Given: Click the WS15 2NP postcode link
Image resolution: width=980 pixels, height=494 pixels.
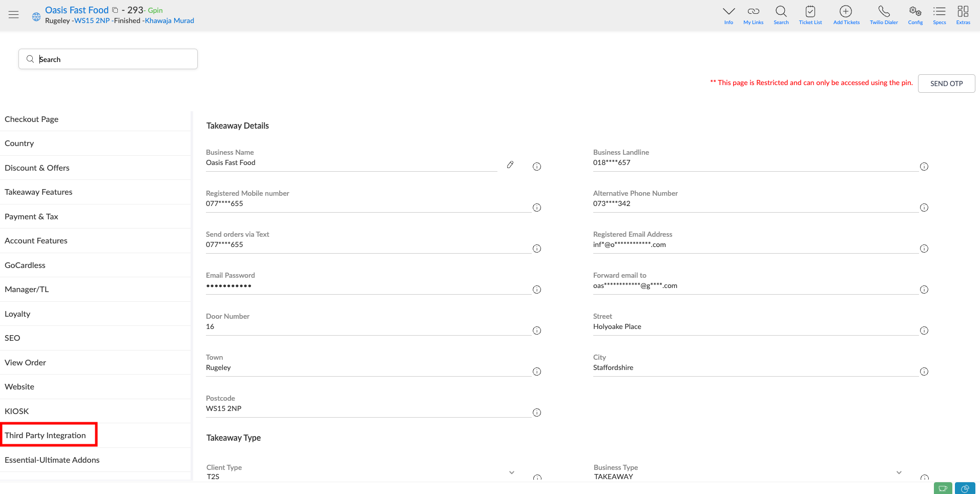Looking at the screenshot, I should coord(92,20).
